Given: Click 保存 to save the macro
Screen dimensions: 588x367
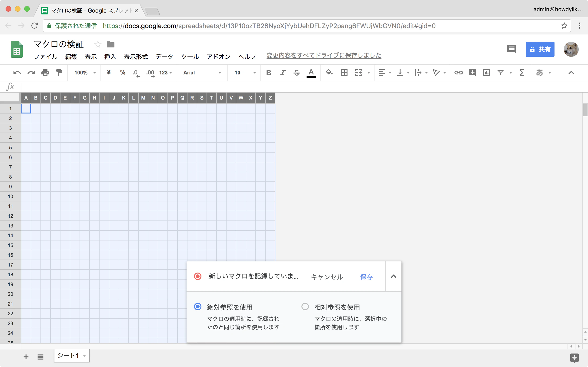Looking at the screenshot, I should tap(366, 277).
